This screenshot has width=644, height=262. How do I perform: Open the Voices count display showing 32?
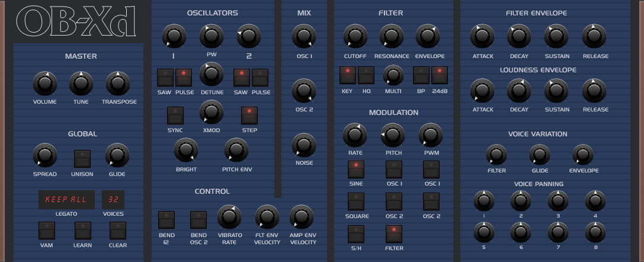pos(113,200)
